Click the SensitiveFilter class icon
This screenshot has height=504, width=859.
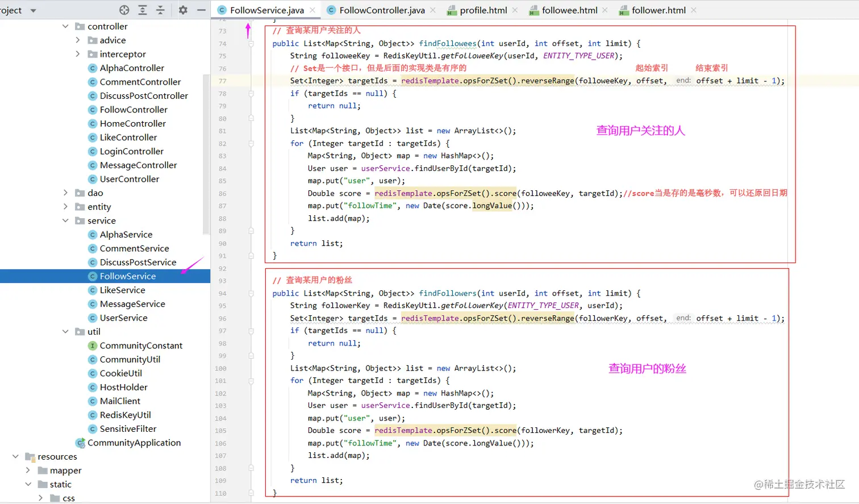tap(93, 429)
